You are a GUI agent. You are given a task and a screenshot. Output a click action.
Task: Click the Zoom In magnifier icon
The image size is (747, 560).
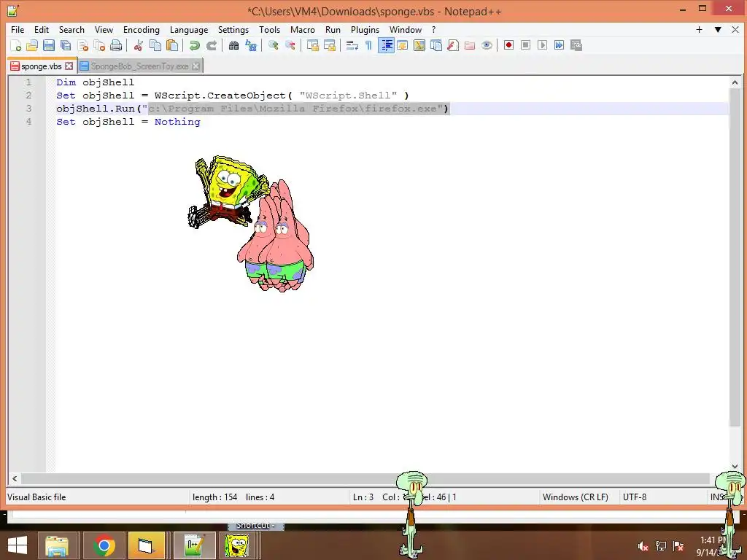point(273,45)
